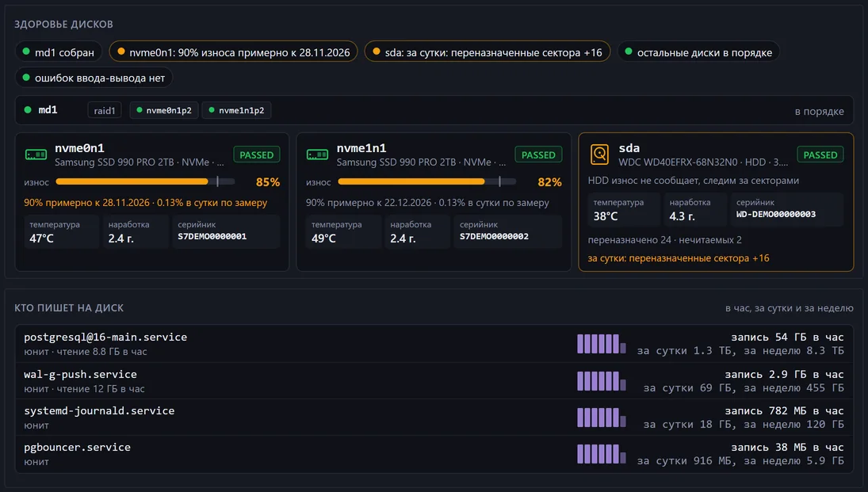Click serial number S7DEMO0000001
Screen dimensions: 868x492
(212, 236)
